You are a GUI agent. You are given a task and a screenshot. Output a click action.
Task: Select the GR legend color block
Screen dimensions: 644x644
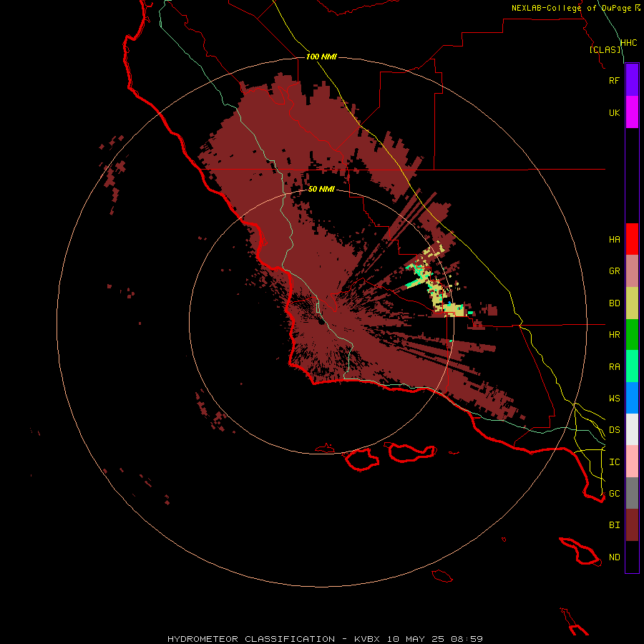632,271
